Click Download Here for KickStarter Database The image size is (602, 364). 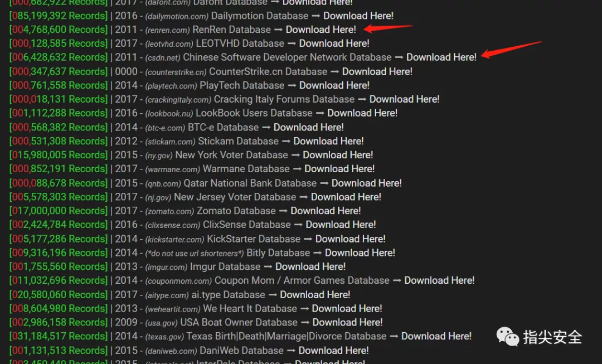pyautogui.click(x=351, y=239)
